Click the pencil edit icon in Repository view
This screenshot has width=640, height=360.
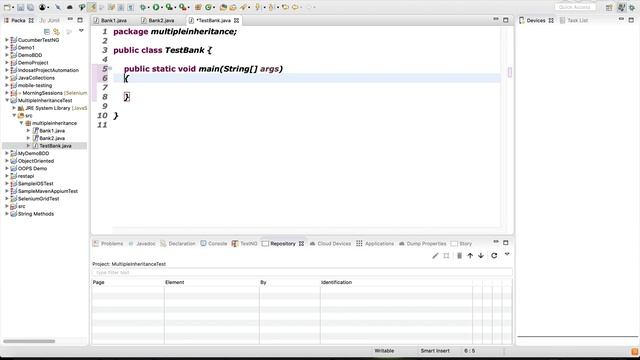point(435,256)
